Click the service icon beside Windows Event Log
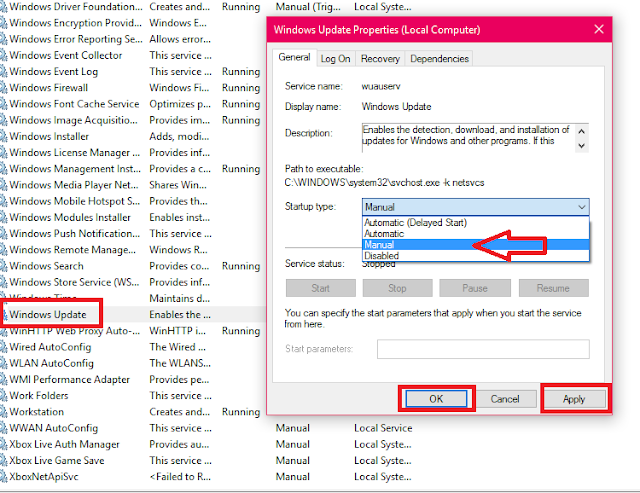Viewport: 640px width, 493px height. pyautogui.click(x=3, y=71)
